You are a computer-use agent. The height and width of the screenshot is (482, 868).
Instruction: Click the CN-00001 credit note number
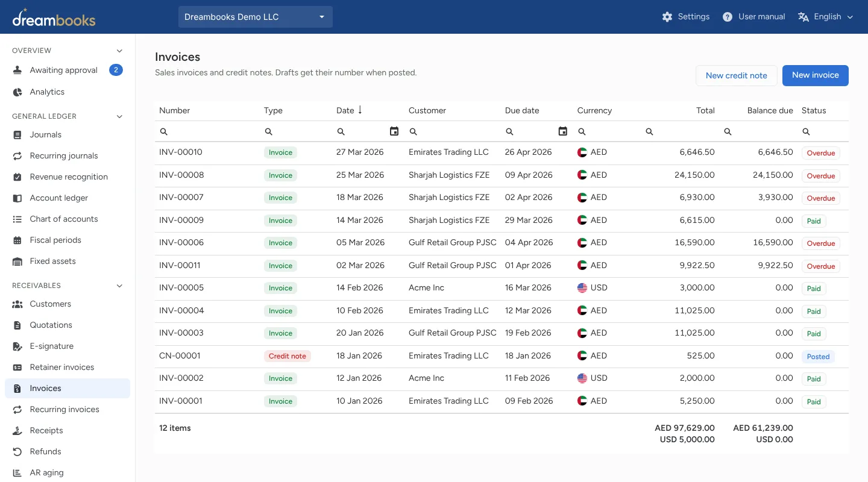tap(180, 356)
